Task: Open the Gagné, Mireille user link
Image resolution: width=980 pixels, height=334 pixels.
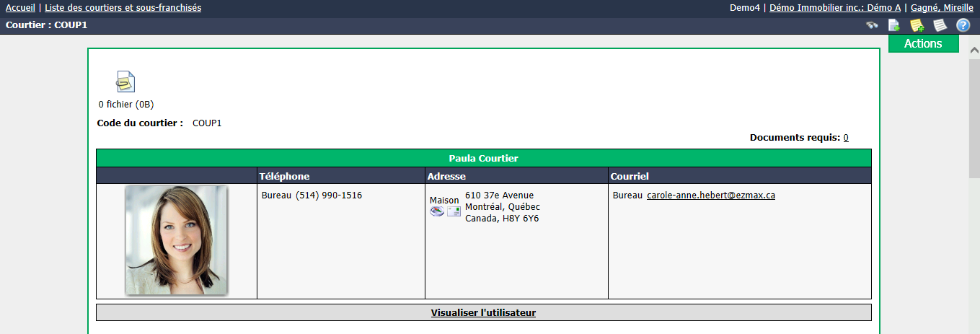Action: pyautogui.click(x=942, y=8)
